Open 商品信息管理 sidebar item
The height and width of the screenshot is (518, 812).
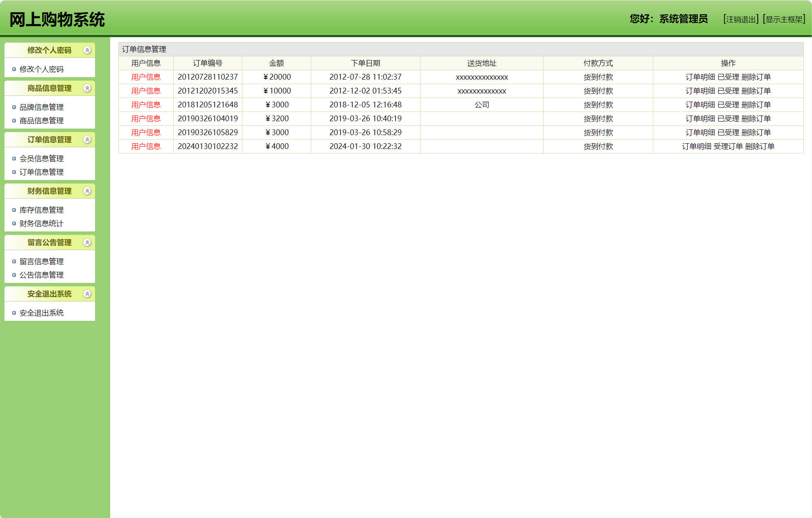click(42, 121)
